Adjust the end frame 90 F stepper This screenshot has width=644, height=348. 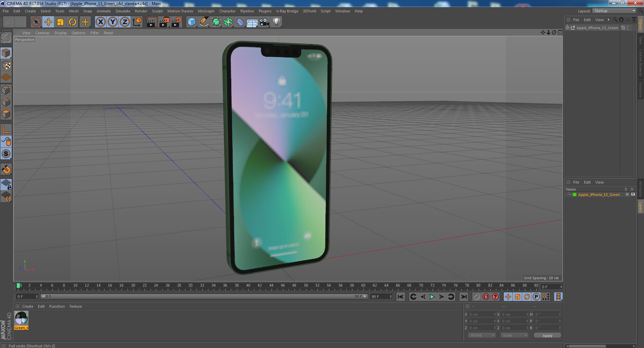pos(390,297)
